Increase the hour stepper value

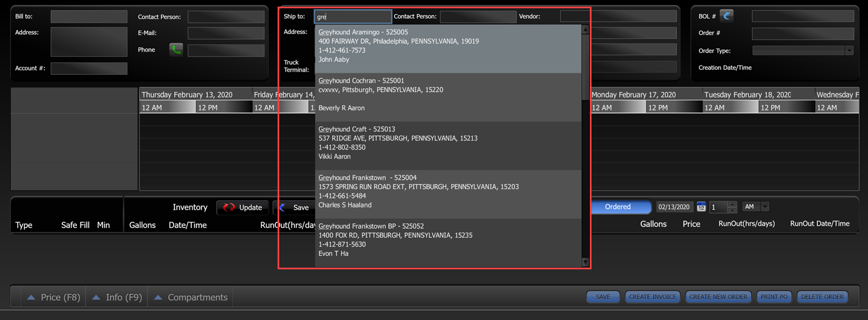[732, 204]
